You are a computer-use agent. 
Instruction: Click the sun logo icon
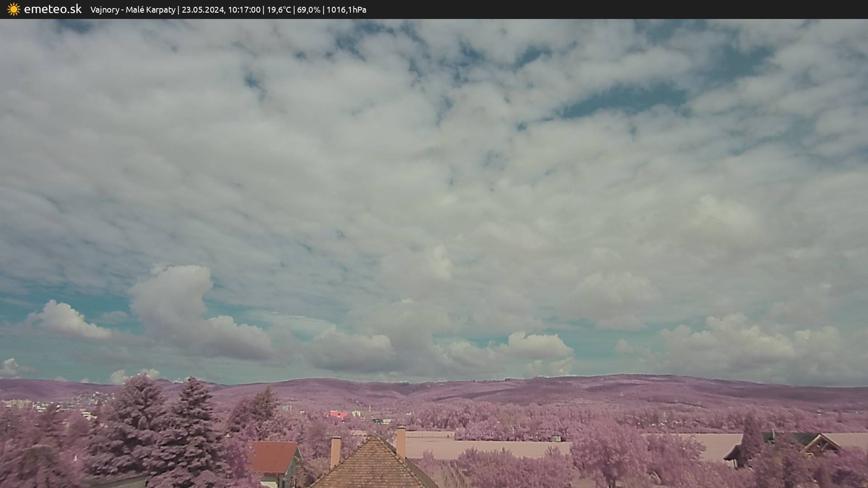[x=14, y=9]
